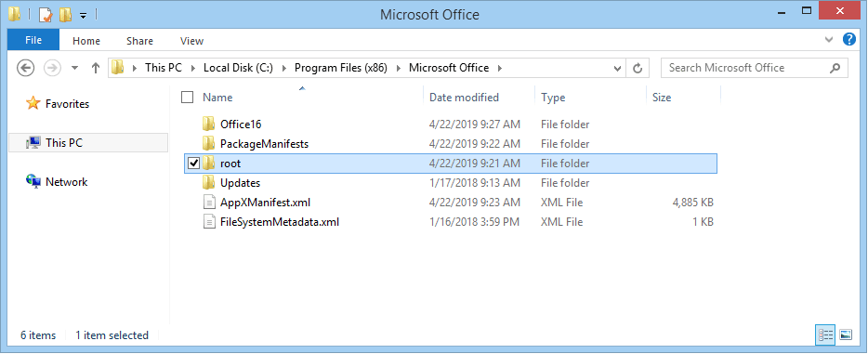Viewport: 868px width, 354px height.
Task: Click the window system menu folder icon
Action: tap(15, 14)
